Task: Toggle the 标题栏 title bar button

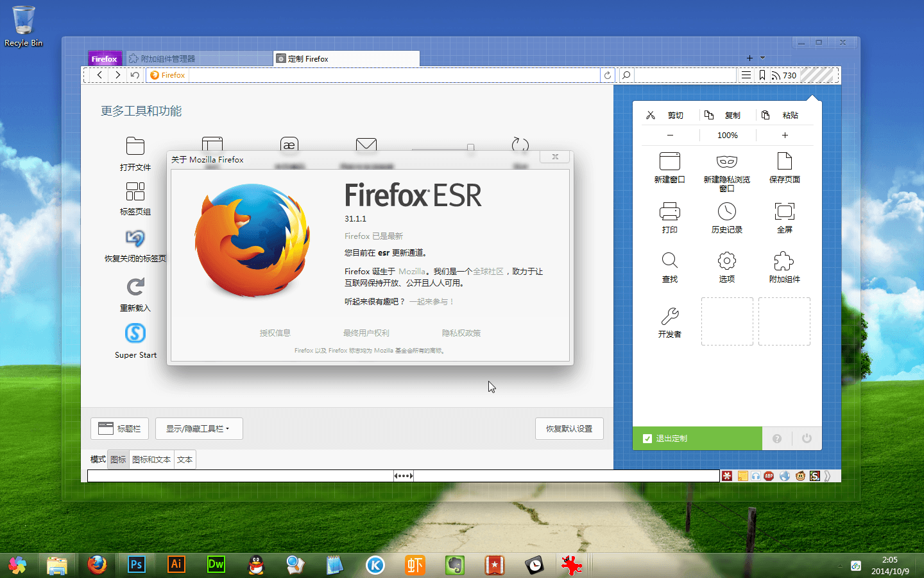Action: 119,428
